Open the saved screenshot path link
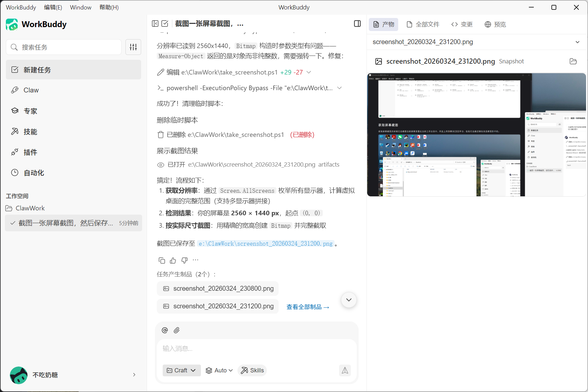 (x=266, y=244)
